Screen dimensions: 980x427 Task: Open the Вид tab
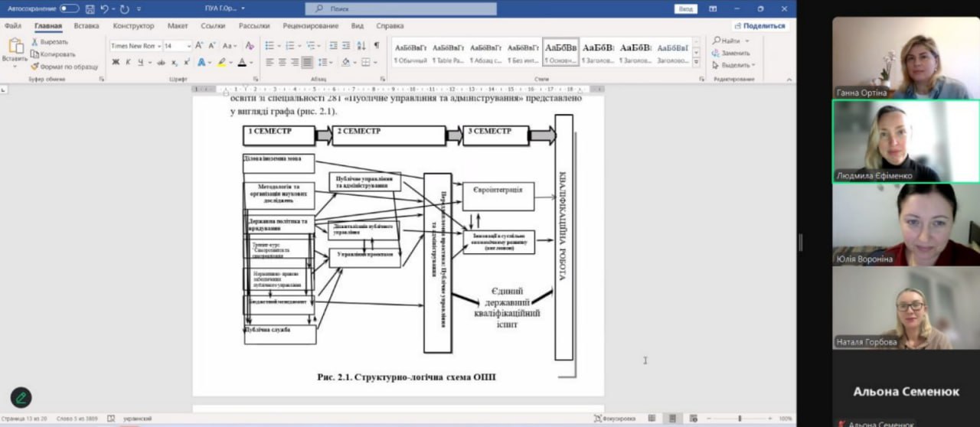click(358, 25)
